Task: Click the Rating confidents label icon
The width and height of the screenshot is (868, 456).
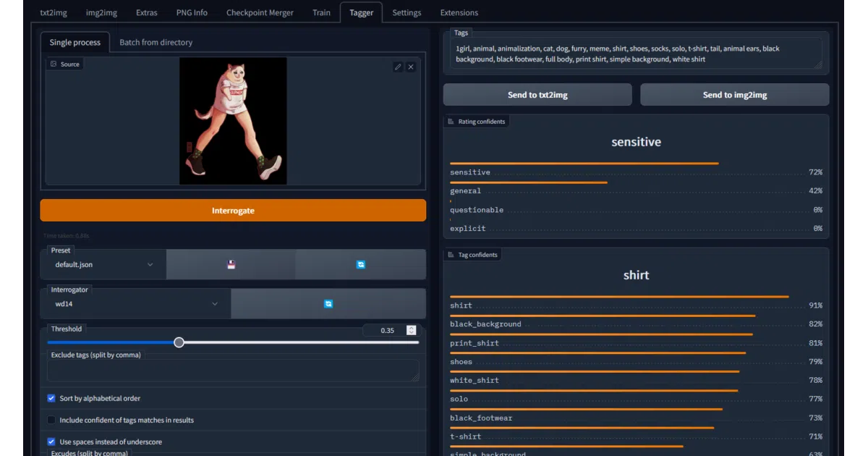Action: [x=451, y=122]
